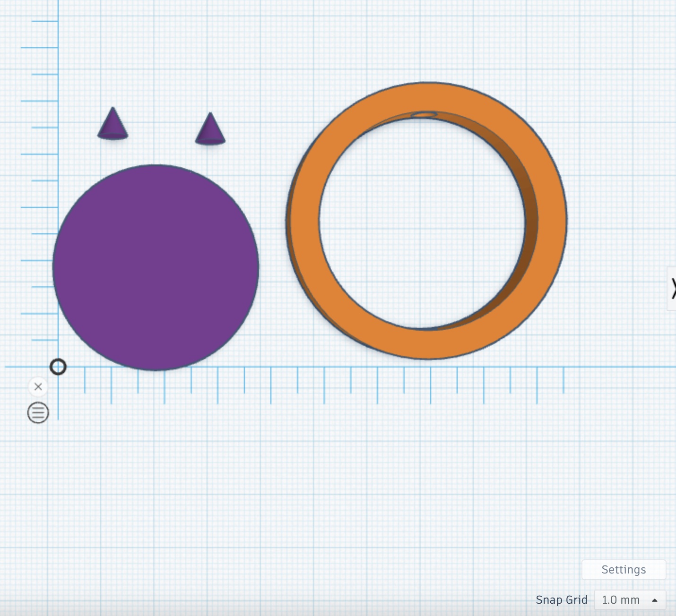Click empty workplane between the two cones
The width and height of the screenshot is (676, 616).
tap(161, 128)
